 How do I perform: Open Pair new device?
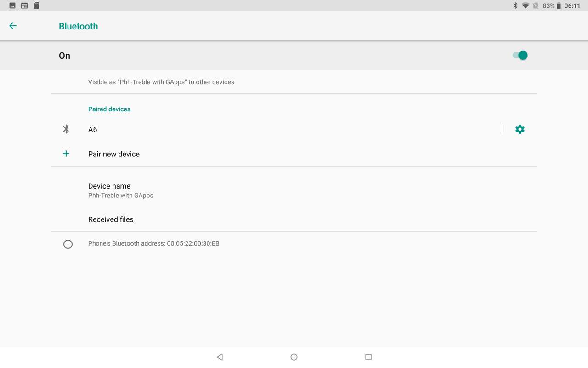tap(114, 154)
